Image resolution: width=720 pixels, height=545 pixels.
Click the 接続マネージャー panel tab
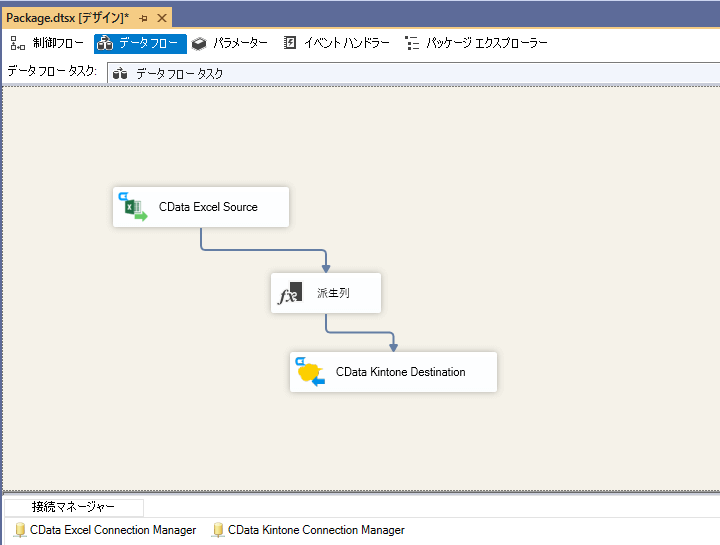(73, 507)
